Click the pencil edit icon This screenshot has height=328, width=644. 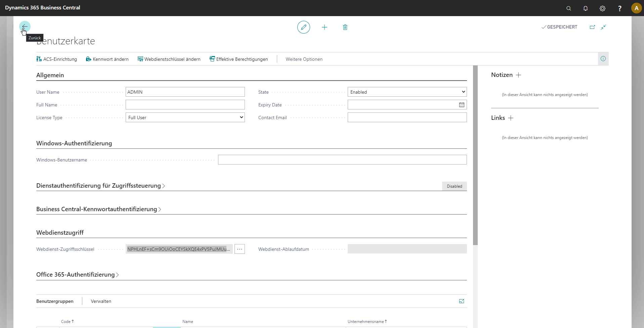click(x=303, y=27)
